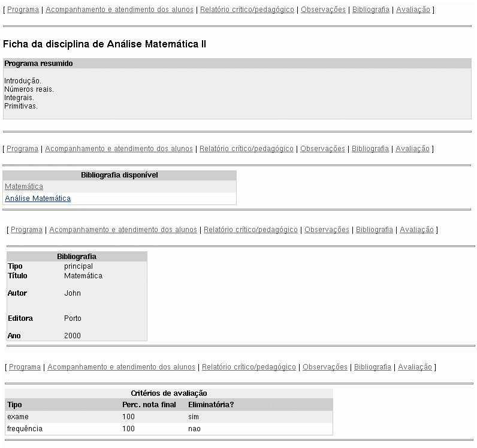
Task: Click Acompanhamento e atendimento dos alunos at page top
Action: 119,10
